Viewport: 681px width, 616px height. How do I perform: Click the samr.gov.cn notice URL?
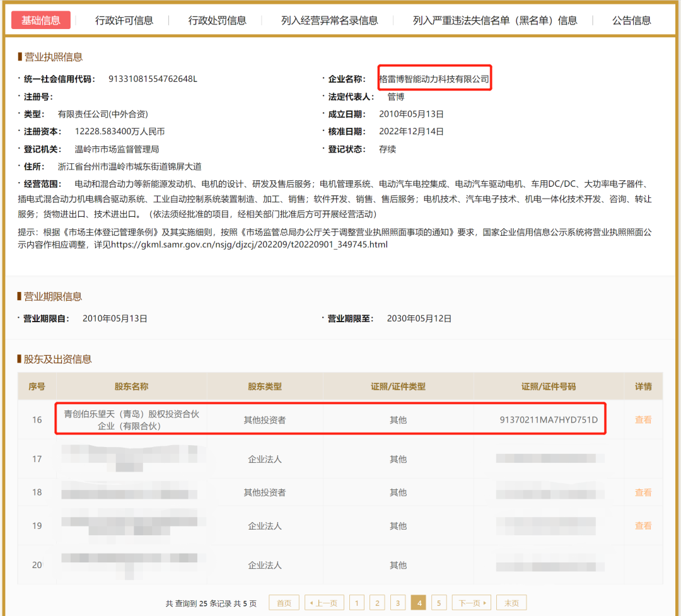click(x=249, y=245)
